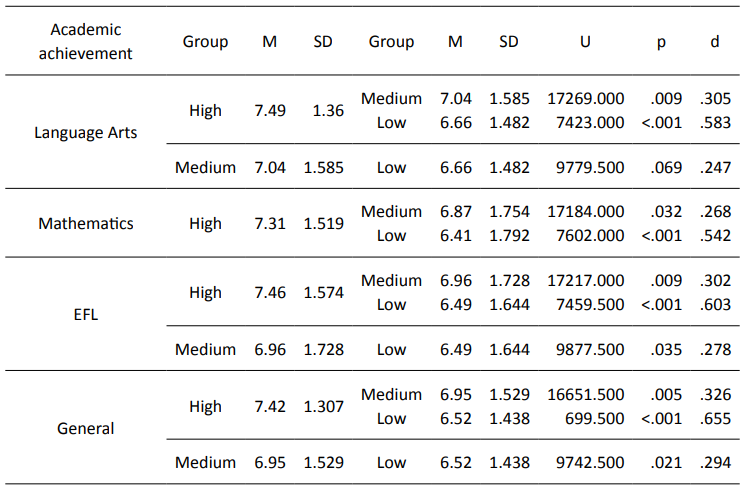The image size is (748, 493).
Task: Click the U value 17269.000
Action: 586,99
